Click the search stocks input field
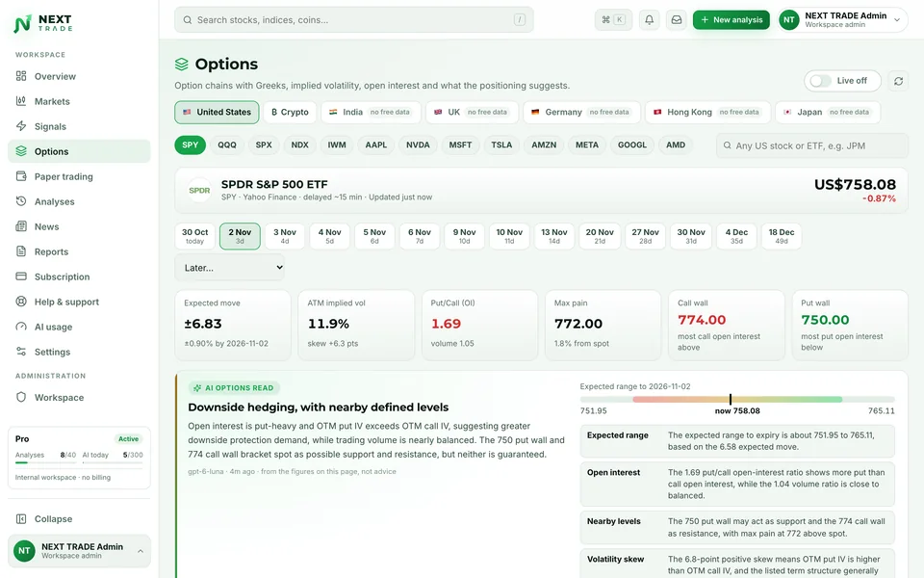Viewport: 924px width, 578px height. click(354, 20)
